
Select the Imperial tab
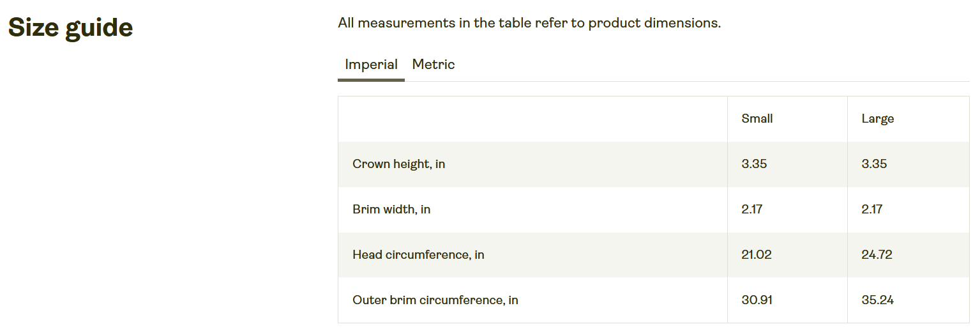coord(371,65)
